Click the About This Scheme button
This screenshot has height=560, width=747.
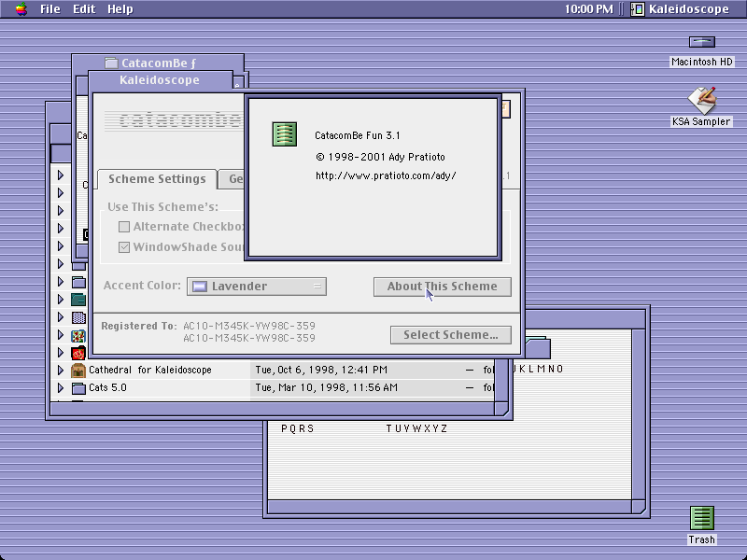point(442,287)
